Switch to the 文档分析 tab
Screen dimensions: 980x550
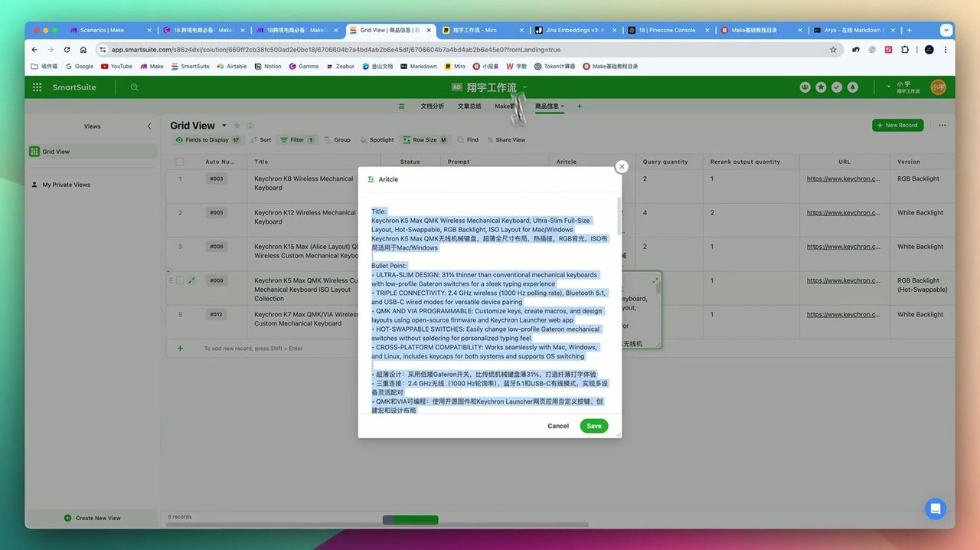coord(432,106)
